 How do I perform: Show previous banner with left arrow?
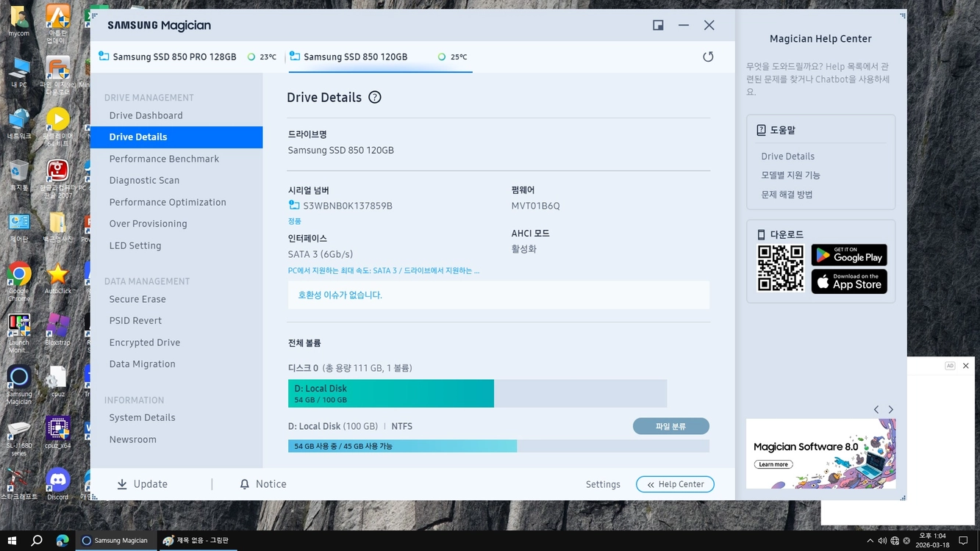click(x=876, y=409)
